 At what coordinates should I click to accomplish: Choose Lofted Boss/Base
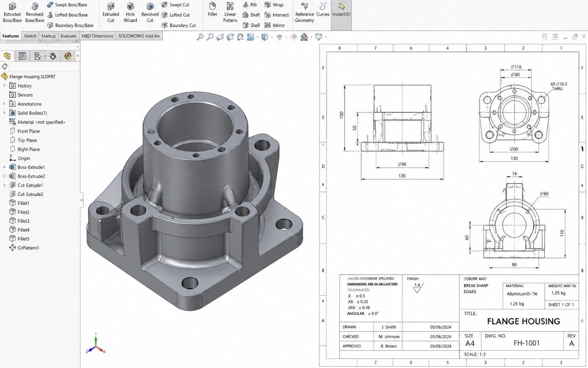pos(67,15)
